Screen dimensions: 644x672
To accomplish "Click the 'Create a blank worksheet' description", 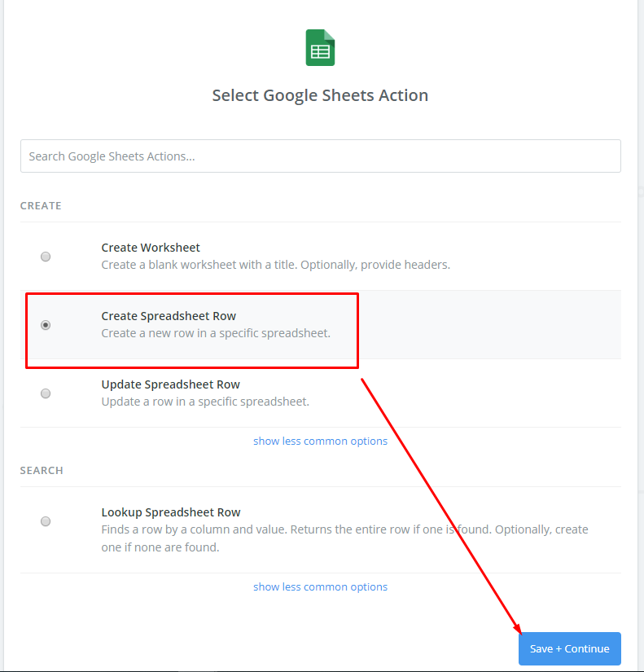I will tap(275, 265).
